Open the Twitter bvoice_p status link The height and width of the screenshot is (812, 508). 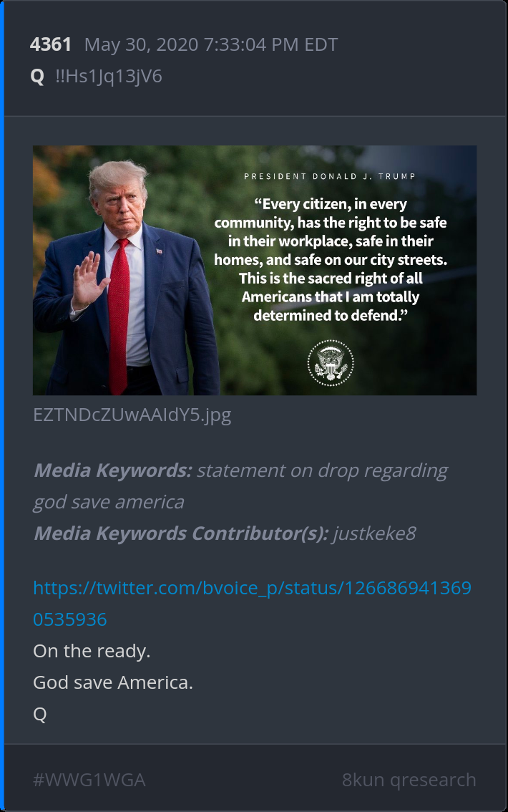(x=252, y=604)
